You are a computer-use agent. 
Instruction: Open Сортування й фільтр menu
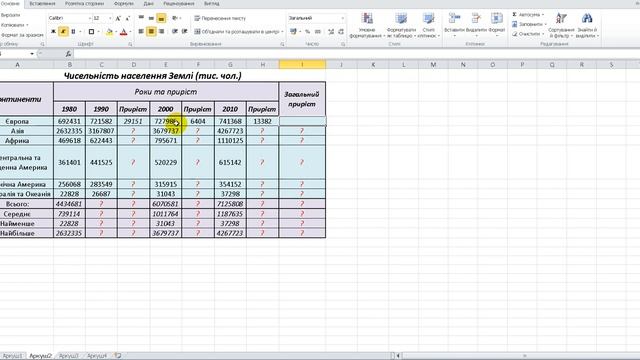(x=561, y=25)
